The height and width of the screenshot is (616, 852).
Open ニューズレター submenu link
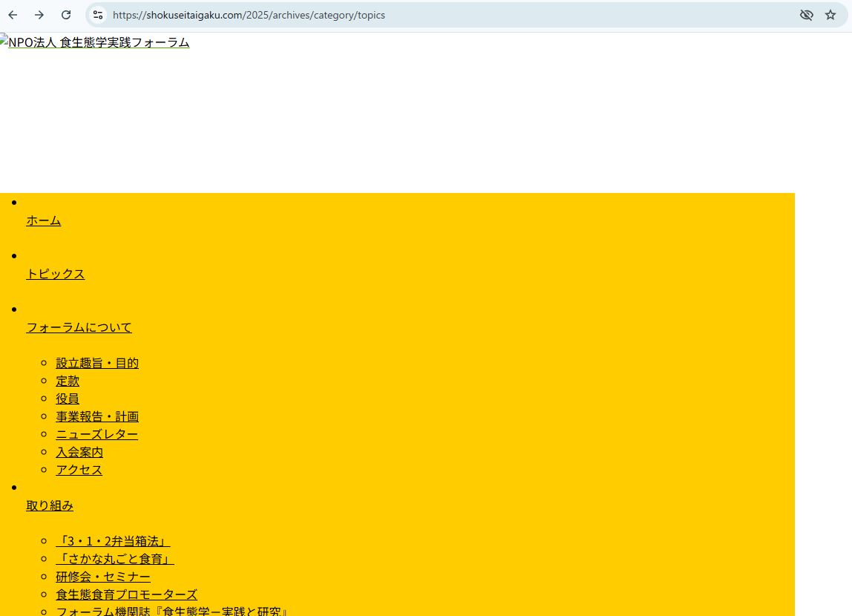coord(96,434)
